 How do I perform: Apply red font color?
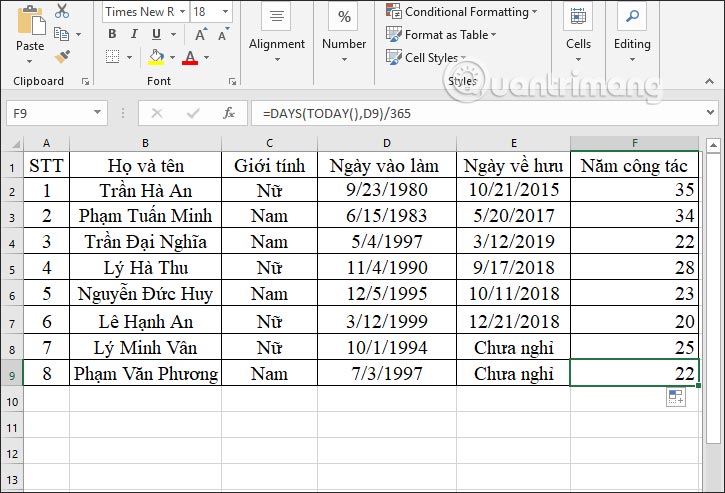190,57
